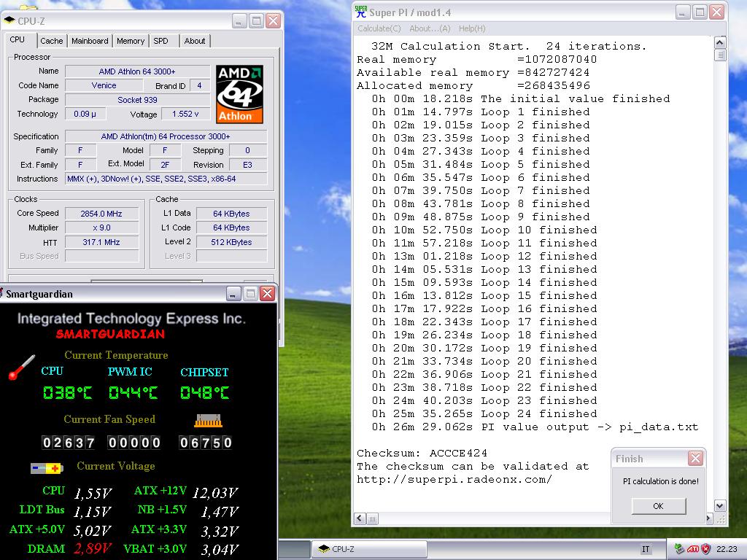Click the battery icon beside Current Voltage
The height and width of the screenshot is (560, 747).
coord(47,468)
